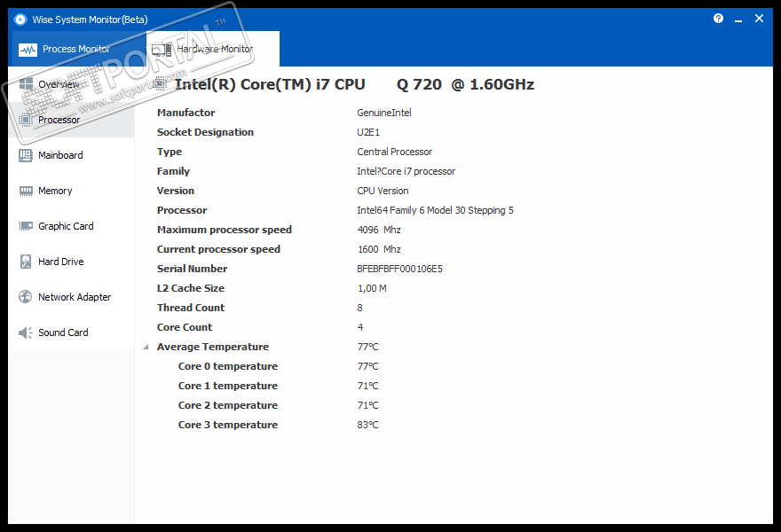Click the 4096 Mhz value
781x532 pixels.
379,230
